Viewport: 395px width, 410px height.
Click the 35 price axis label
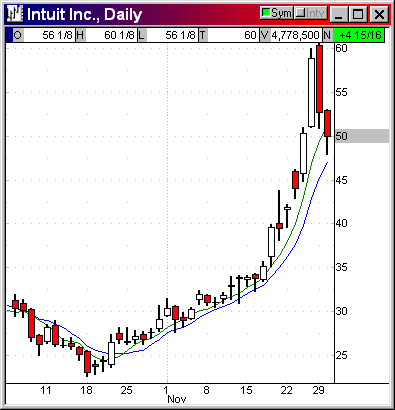click(341, 267)
